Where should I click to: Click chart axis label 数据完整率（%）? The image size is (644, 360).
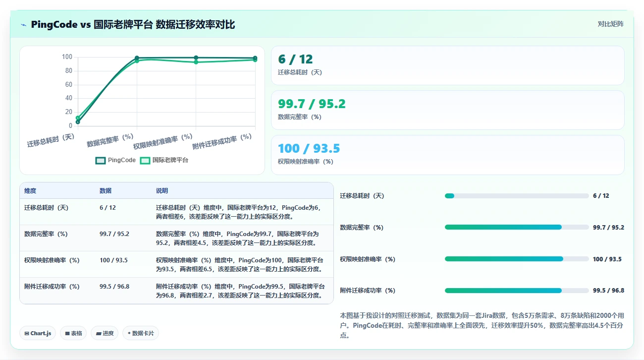(110, 140)
